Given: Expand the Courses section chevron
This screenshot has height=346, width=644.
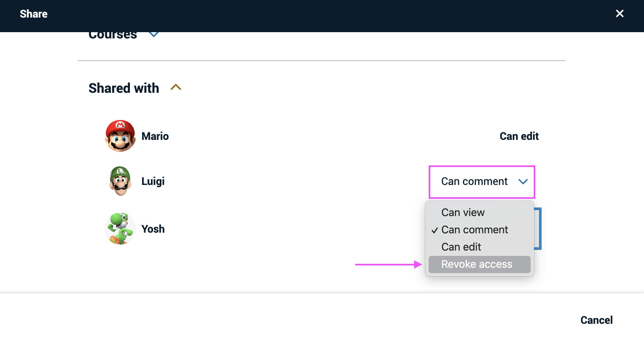Looking at the screenshot, I should (154, 34).
